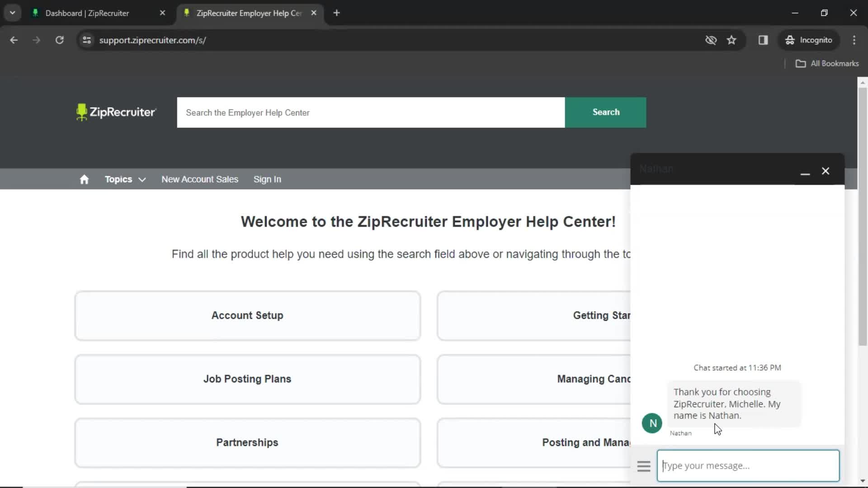Click the page vertical scrollbar thumb
This screenshot has width=868, height=488.
[x=863, y=217]
